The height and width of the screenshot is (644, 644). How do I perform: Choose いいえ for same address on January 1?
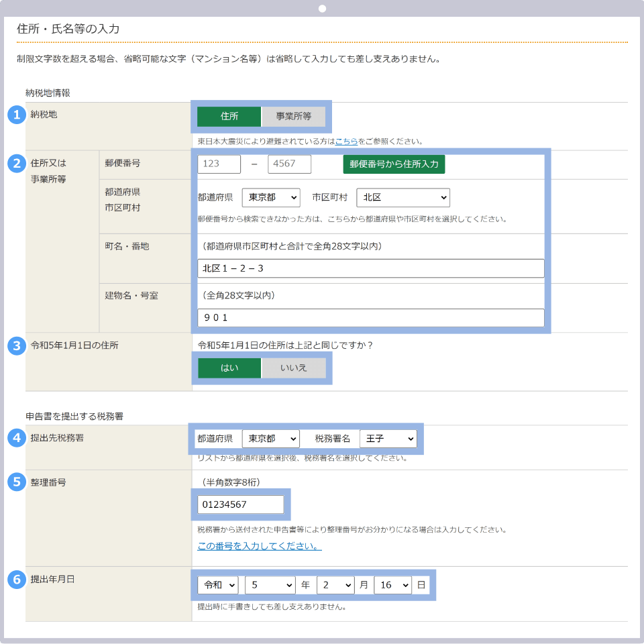tap(293, 368)
